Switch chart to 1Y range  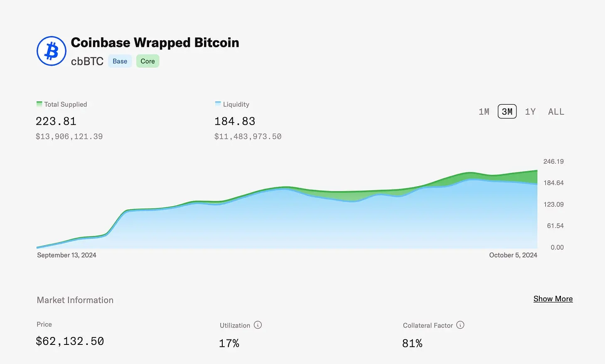pyautogui.click(x=530, y=112)
